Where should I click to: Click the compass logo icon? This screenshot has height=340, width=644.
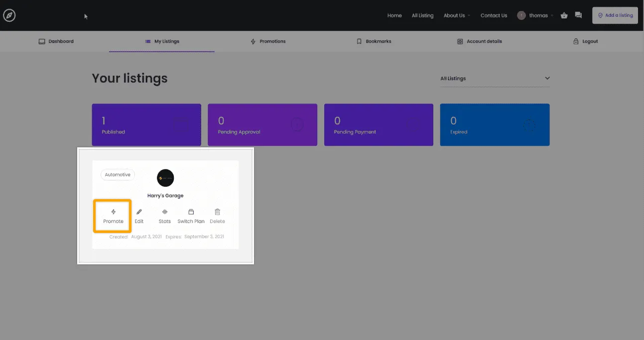tap(9, 15)
